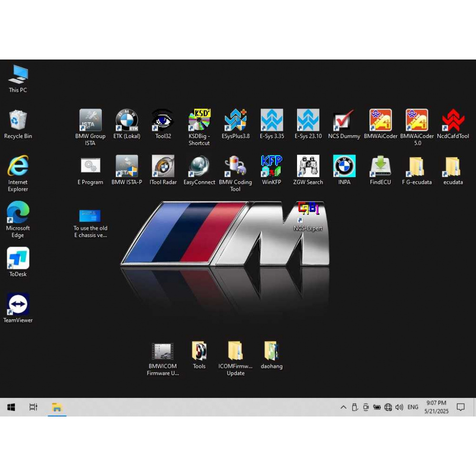Launch ESysPlus3.8 from the desktop
The image size is (476, 476).
pyautogui.click(x=236, y=124)
